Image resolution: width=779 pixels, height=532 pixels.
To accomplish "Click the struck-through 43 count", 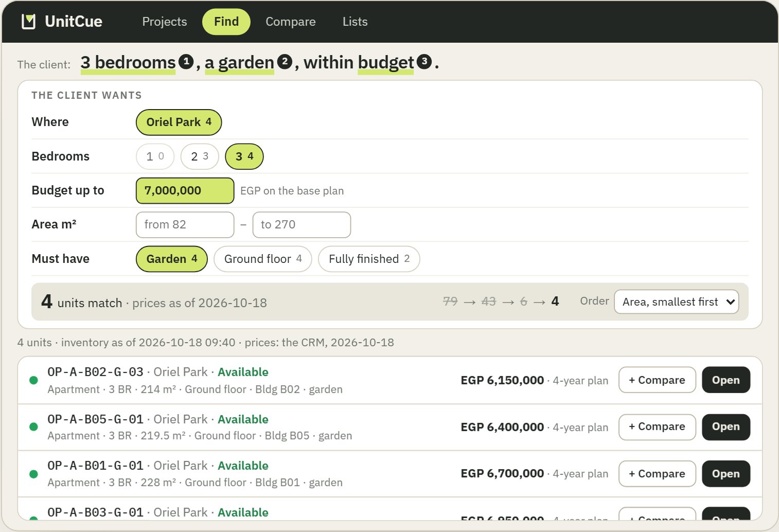I will [x=489, y=302].
